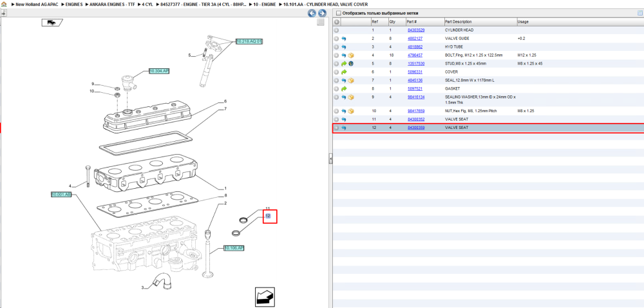Open part number 4845136 link
644x308 pixels.
(x=415, y=81)
